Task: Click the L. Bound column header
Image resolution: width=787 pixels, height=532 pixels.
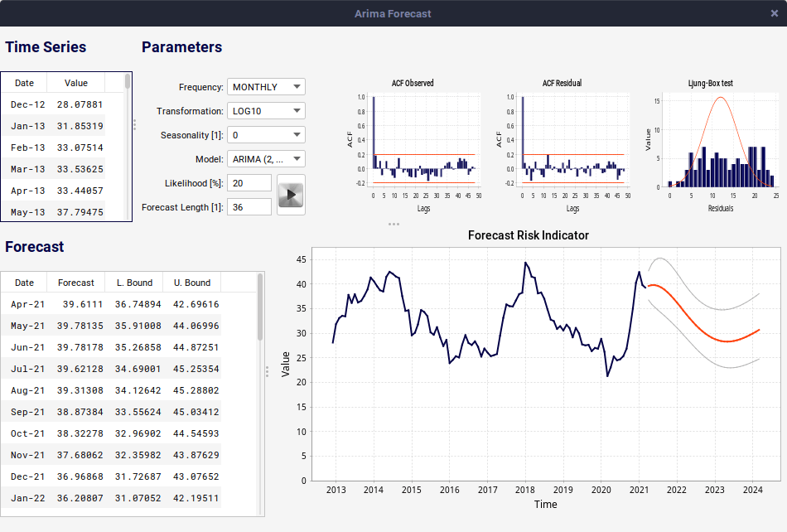Action: (x=133, y=283)
